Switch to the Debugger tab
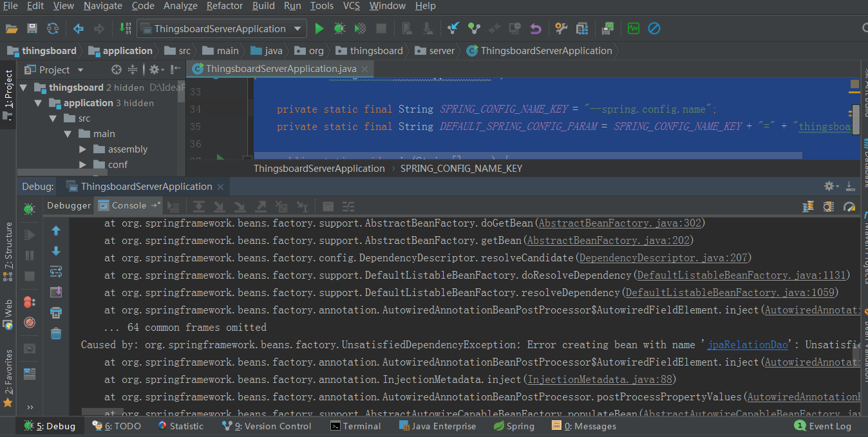The image size is (868, 437). (69, 205)
